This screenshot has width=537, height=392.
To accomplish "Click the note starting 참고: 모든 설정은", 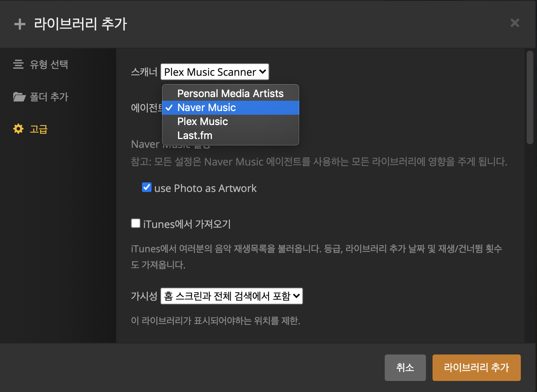I will [x=319, y=161].
